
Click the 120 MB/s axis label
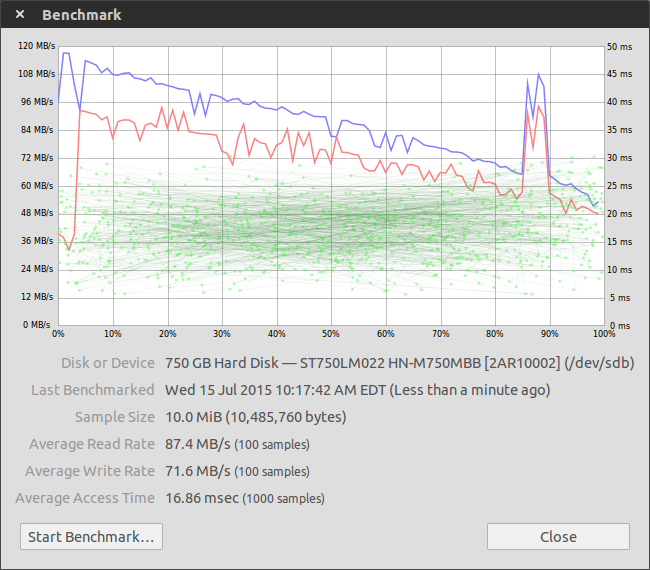coord(36,46)
